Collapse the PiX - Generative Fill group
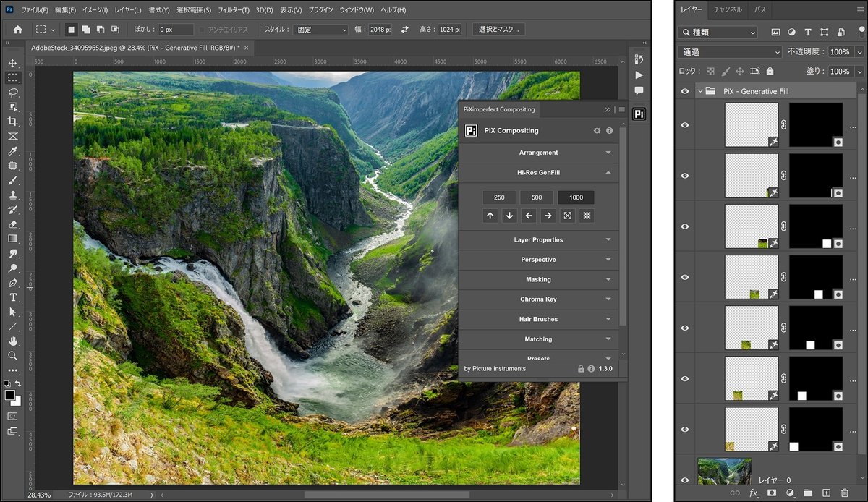Screen dimensions: 868x502 [x=700, y=92]
